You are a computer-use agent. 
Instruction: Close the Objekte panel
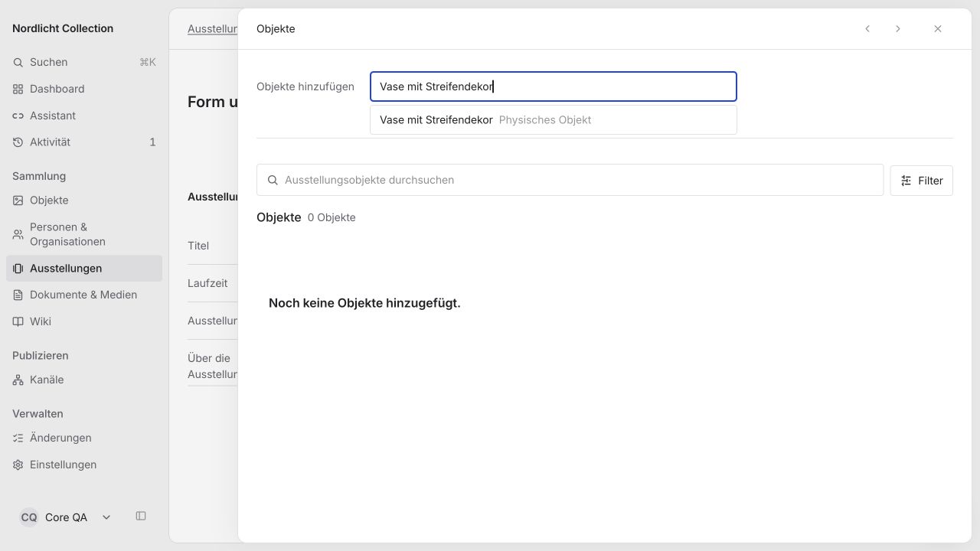938,29
